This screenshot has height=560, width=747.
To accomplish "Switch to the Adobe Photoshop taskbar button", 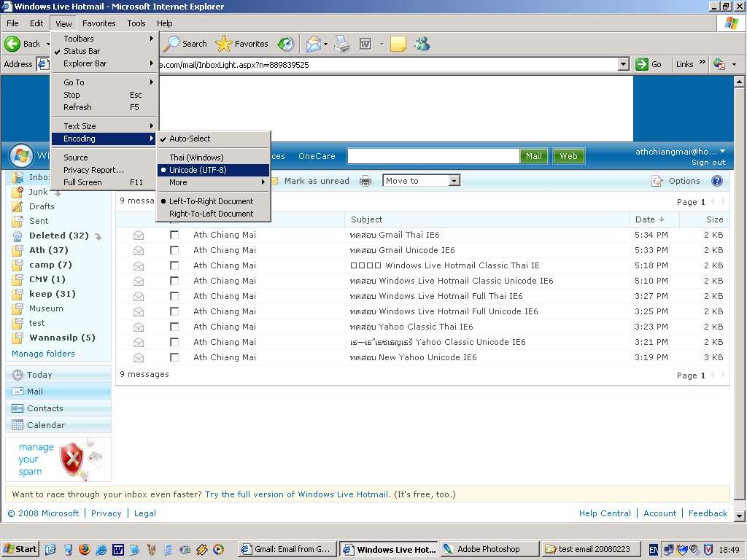I will pos(490,550).
